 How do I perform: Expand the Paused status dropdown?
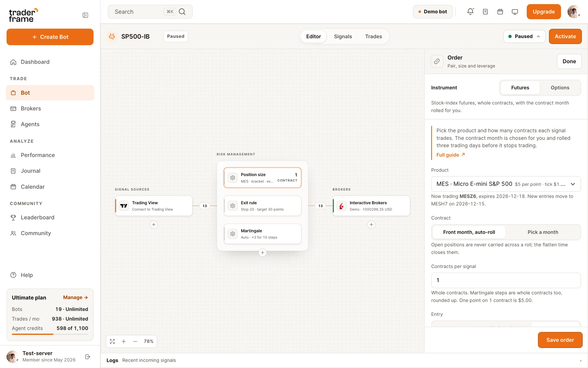pyautogui.click(x=524, y=36)
